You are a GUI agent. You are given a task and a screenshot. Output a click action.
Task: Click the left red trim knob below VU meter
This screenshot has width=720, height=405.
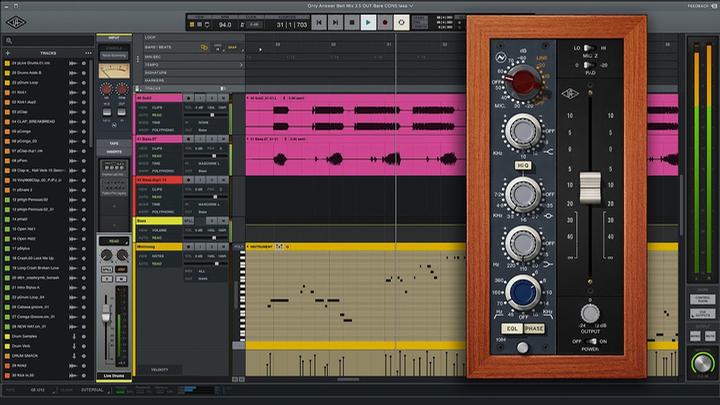tap(106, 89)
